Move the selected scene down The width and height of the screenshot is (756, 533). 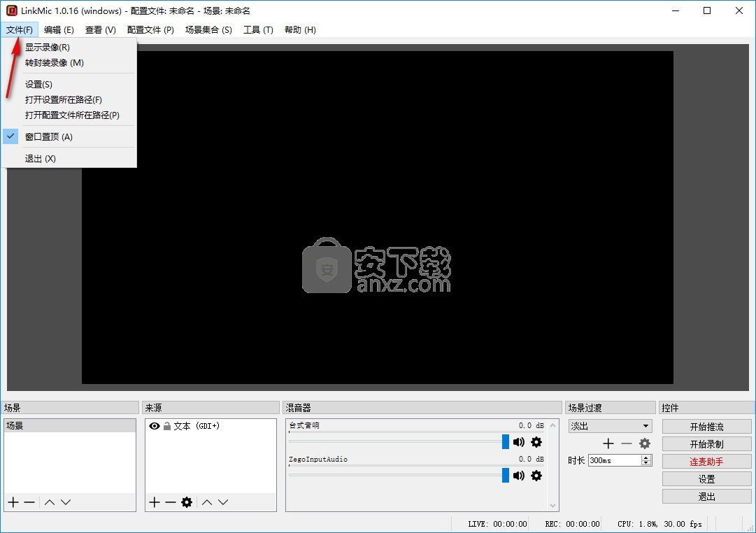[66, 502]
